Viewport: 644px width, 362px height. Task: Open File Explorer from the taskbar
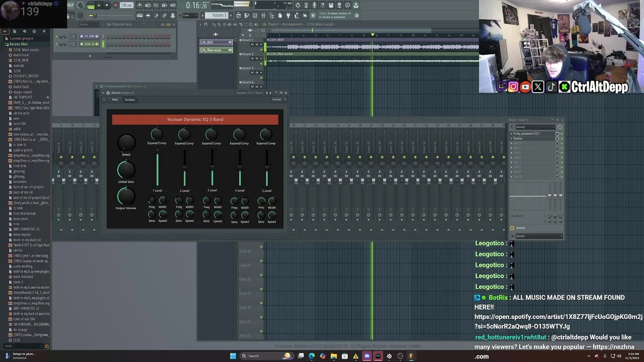334,356
